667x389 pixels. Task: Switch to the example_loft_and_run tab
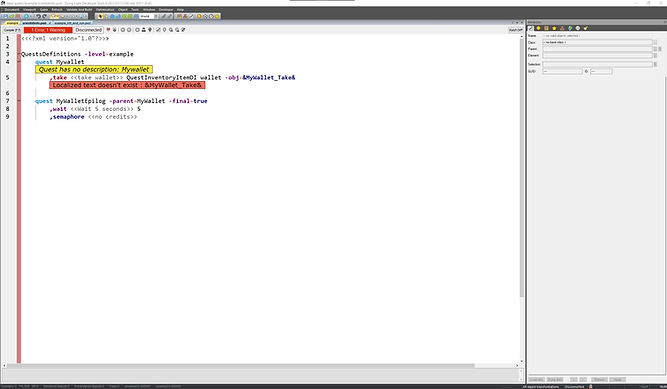coord(73,23)
